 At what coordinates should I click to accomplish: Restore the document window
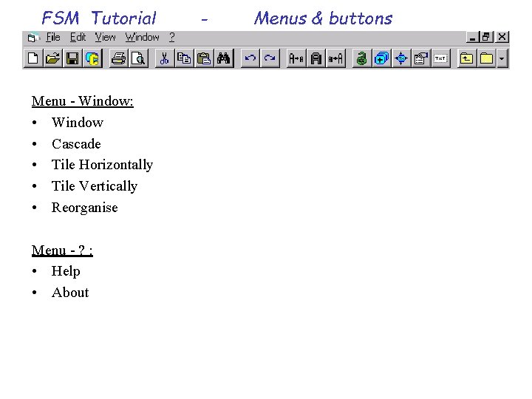tap(486, 37)
